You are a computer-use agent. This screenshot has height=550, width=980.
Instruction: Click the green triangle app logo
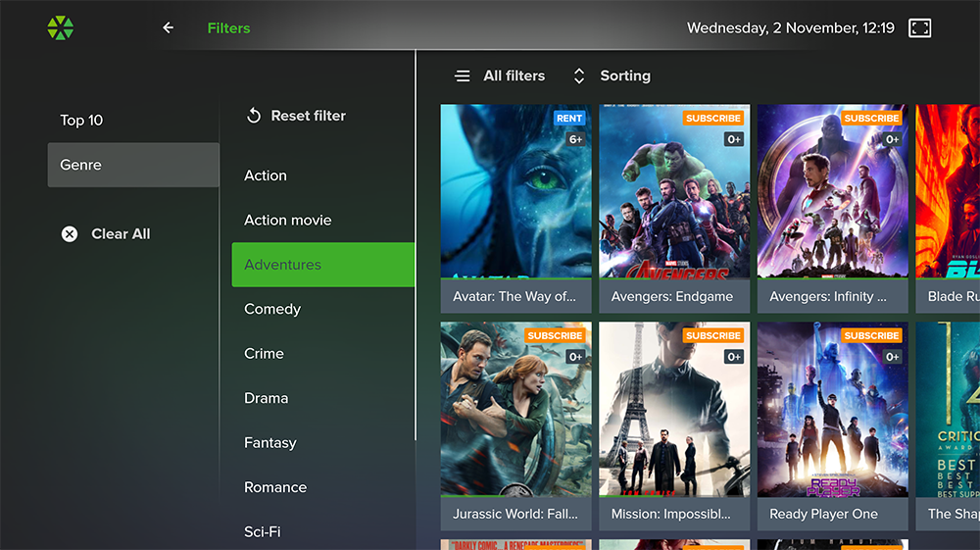pyautogui.click(x=61, y=27)
